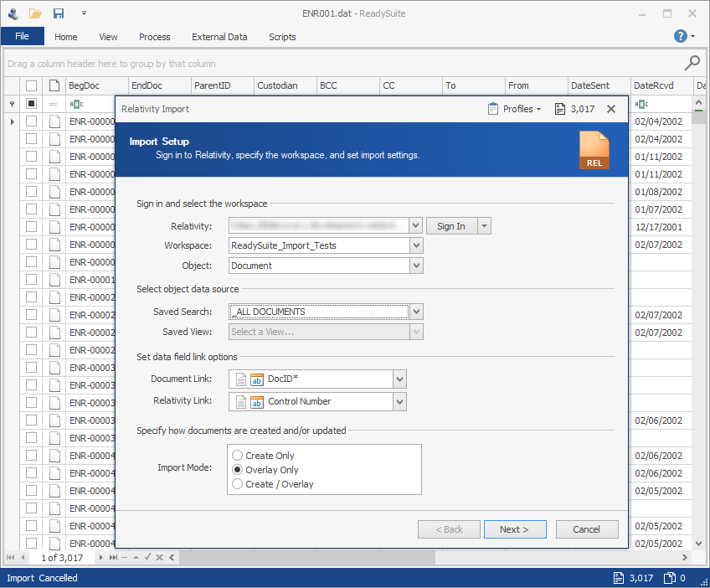Click the BegDoc filter ABC icon
This screenshot has width=710, height=588.
(x=76, y=104)
